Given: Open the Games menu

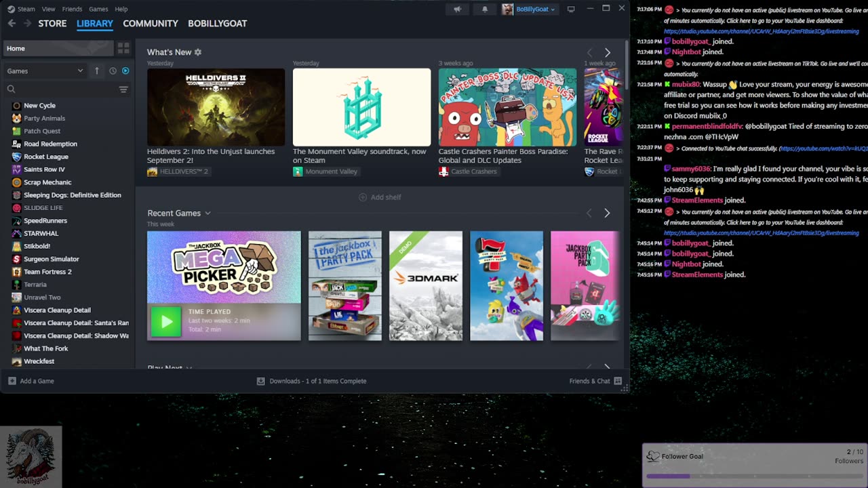Looking at the screenshot, I should [x=98, y=9].
